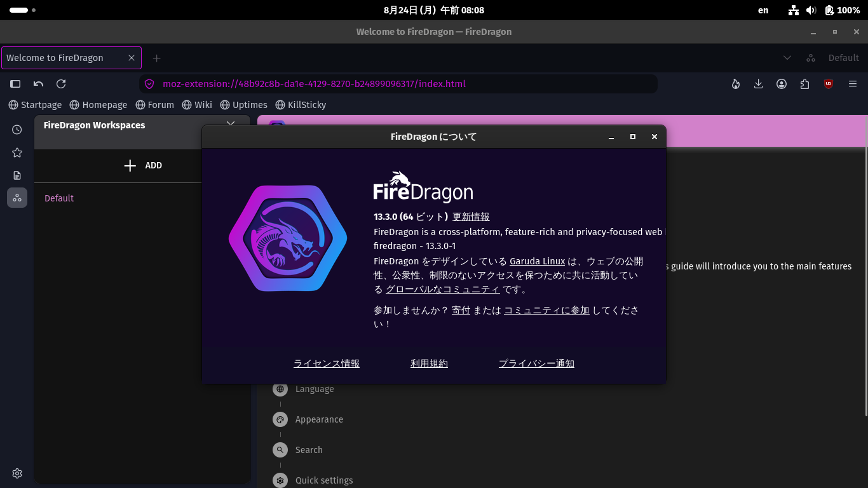Open the 'en' input source menu
The height and width of the screenshot is (488, 868).
point(763,10)
